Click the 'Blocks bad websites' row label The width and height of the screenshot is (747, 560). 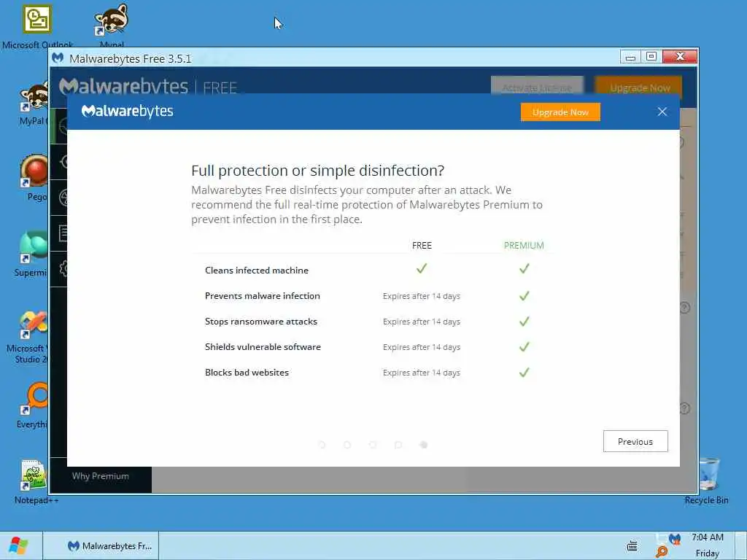[x=247, y=373]
